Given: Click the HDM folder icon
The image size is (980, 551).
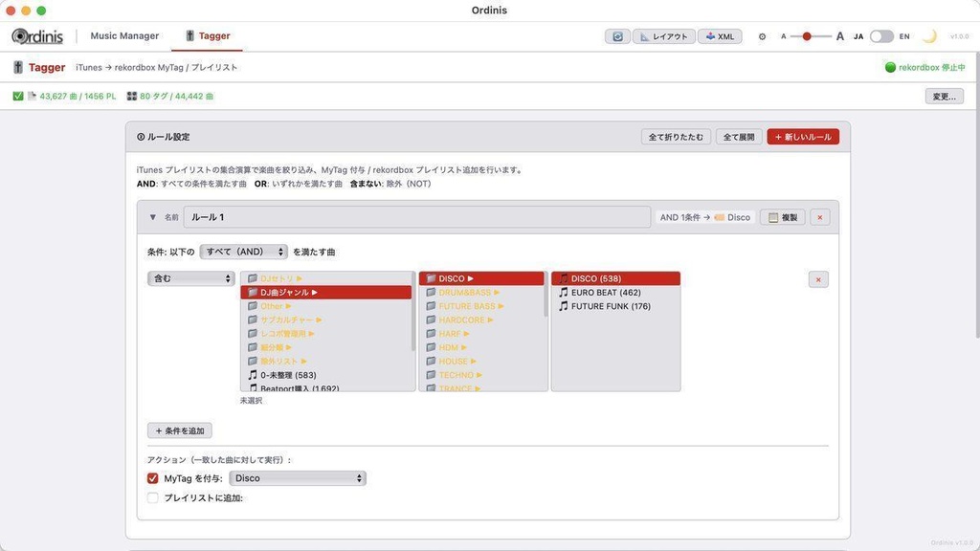Looking at the screenshot, I should [431, 347].
